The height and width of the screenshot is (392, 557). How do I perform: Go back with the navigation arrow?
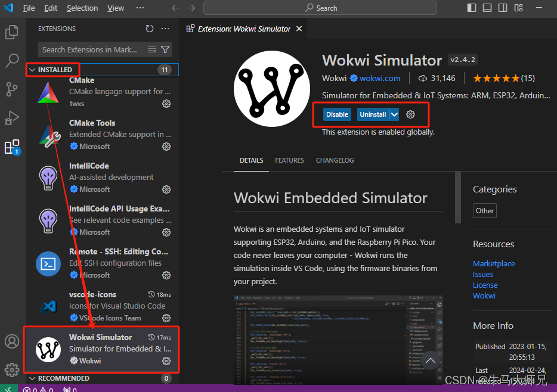coord(175,8)
